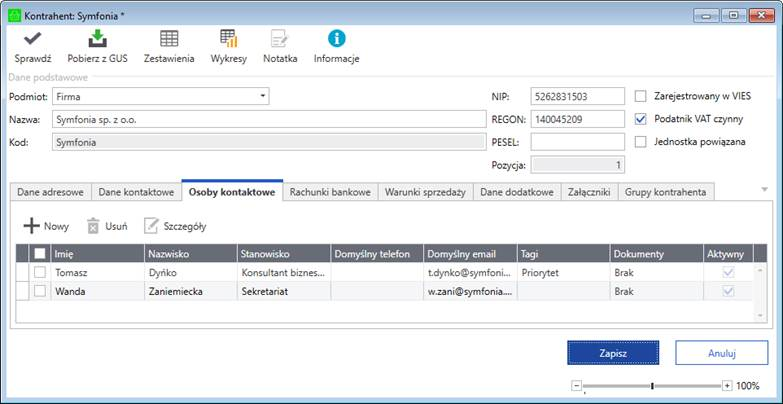
Task: Open the Dane adresowe tab
Action: [51, 192]
